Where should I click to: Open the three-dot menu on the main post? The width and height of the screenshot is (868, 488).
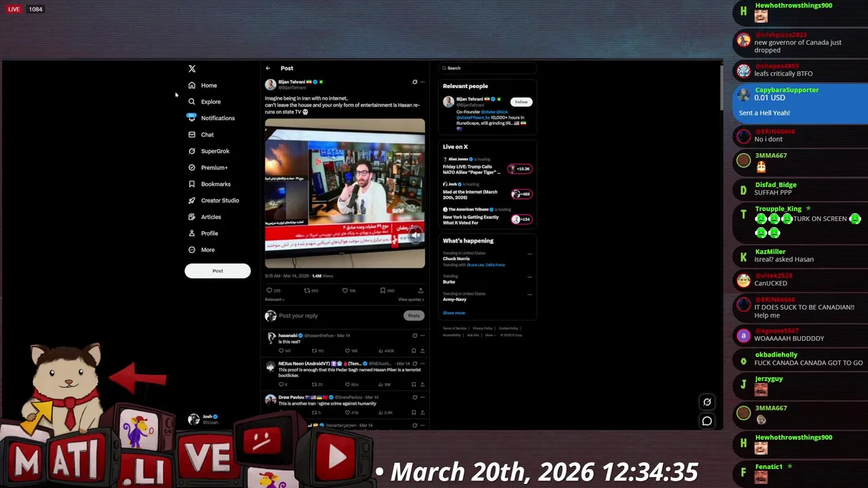[x=422, y=82]
